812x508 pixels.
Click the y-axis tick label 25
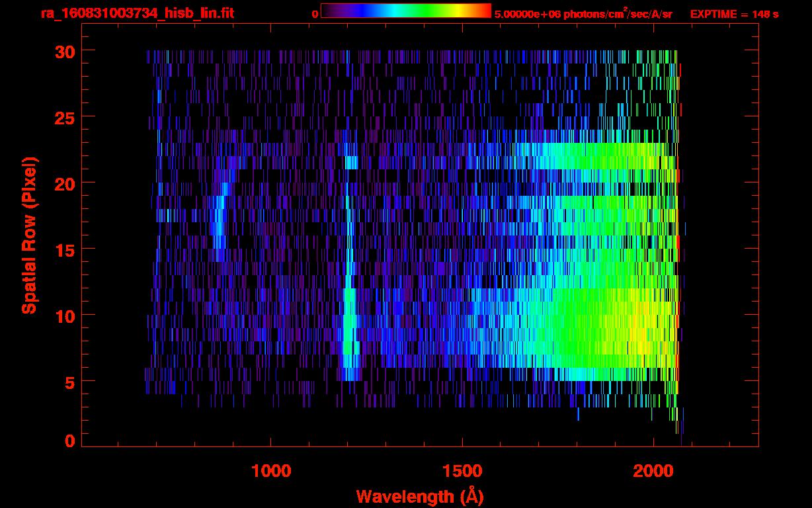coord(65,117)
